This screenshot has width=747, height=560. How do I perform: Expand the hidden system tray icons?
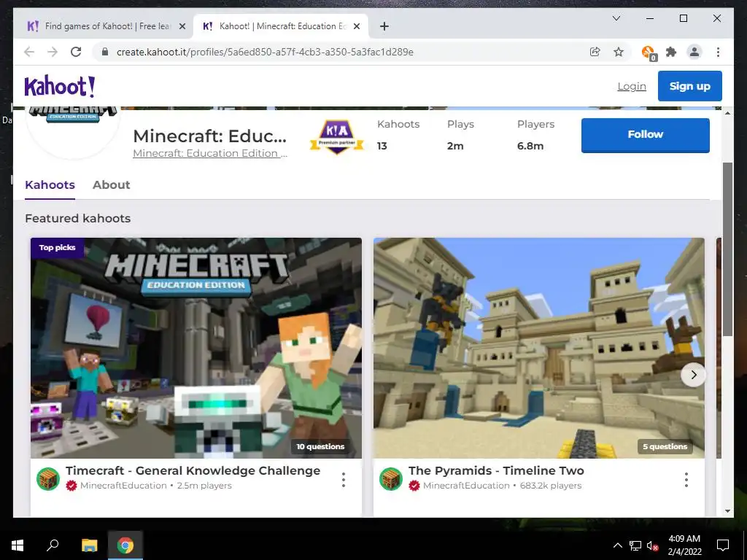coord(617,545)
